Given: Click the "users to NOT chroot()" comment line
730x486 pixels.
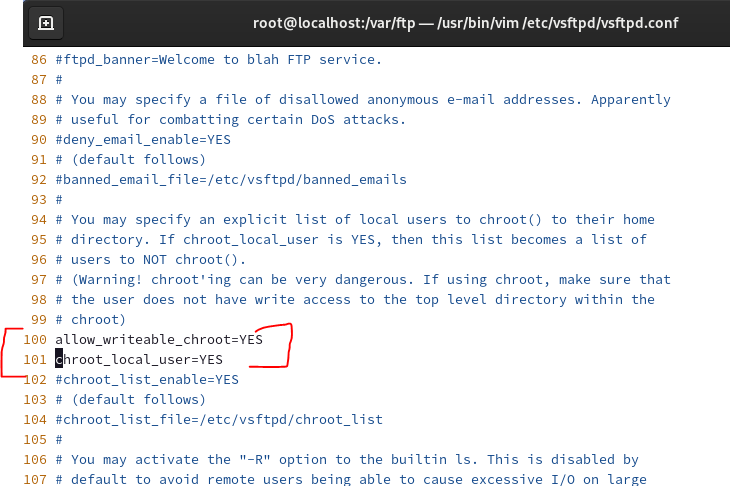Looking at the screenshot, I should (x=150, y=260).
